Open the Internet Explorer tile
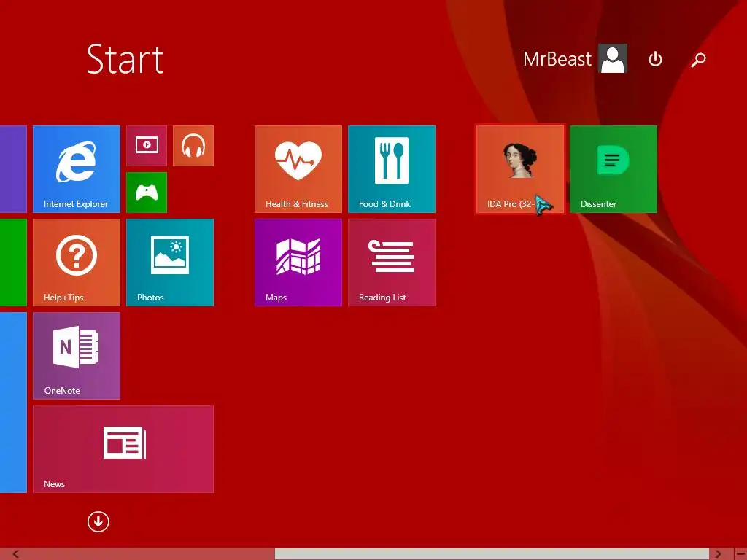Viewport: 747px width, 560px height. [x=76, y=169]
